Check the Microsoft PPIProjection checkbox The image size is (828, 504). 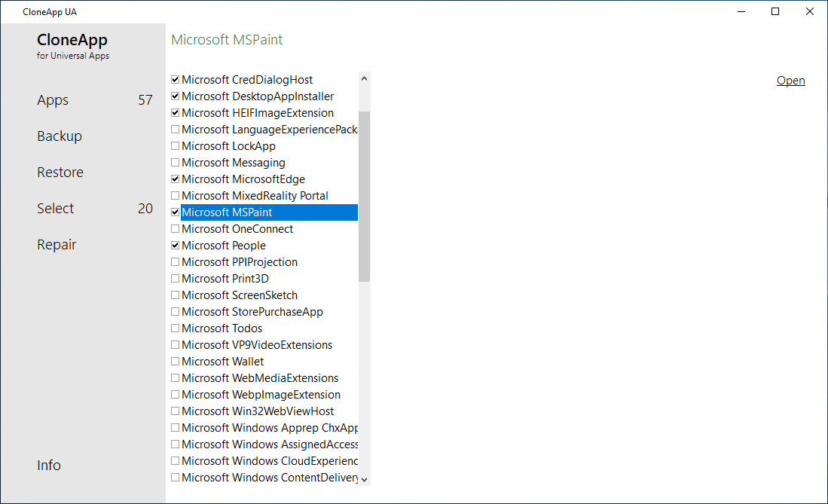[176, 262]
